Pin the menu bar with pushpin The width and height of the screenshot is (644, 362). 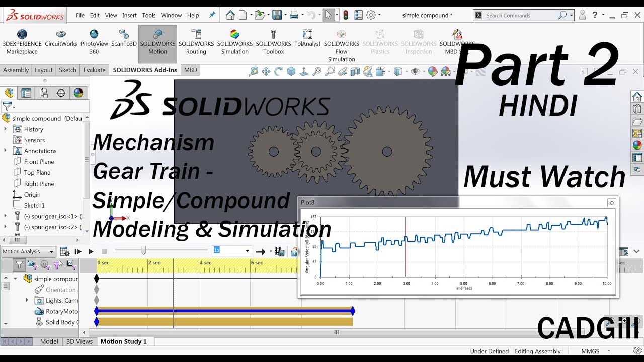[x=212, y=15]
